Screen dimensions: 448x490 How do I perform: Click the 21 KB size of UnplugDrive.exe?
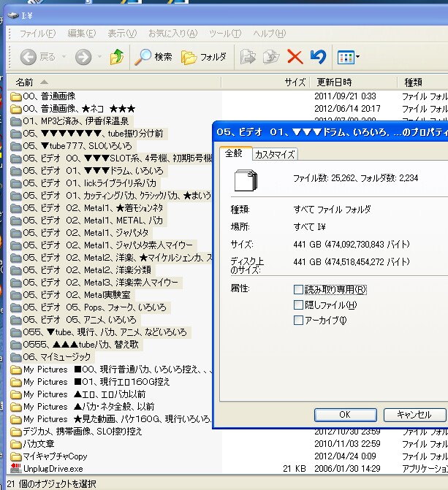[294, 468]
